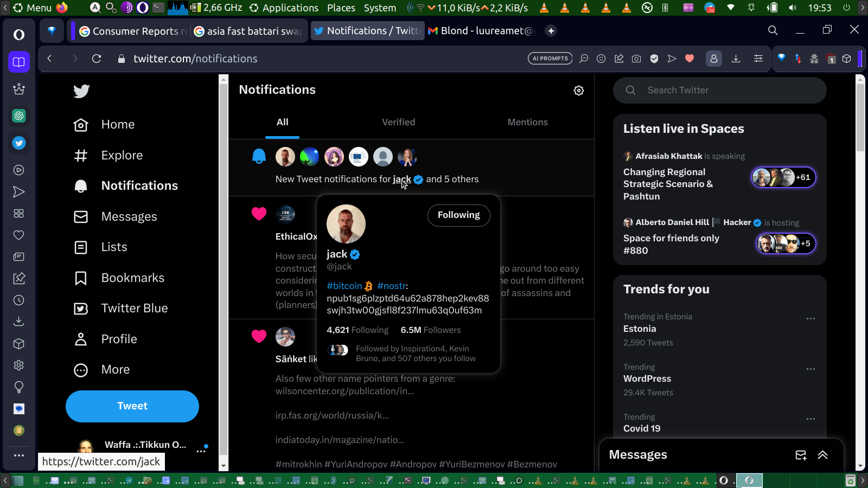The image size is (868, 488).
Task: Reload the Twitter notifications page
Action: [97, 59]
